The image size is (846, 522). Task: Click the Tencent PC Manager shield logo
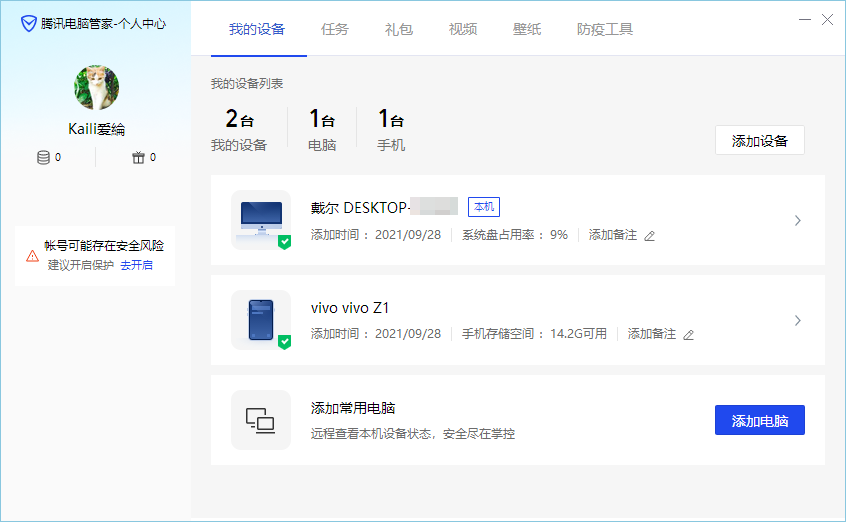click(x=29, y=24)
